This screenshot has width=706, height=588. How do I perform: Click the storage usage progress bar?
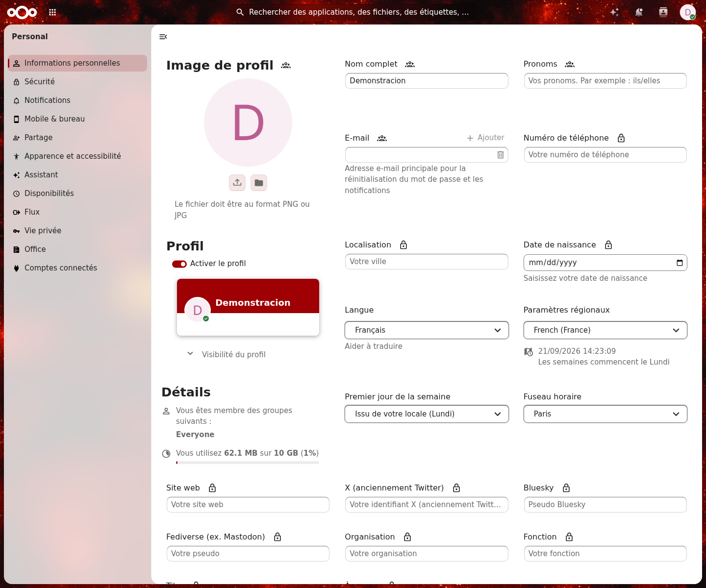pyautogui.click(x=248, y=463)
